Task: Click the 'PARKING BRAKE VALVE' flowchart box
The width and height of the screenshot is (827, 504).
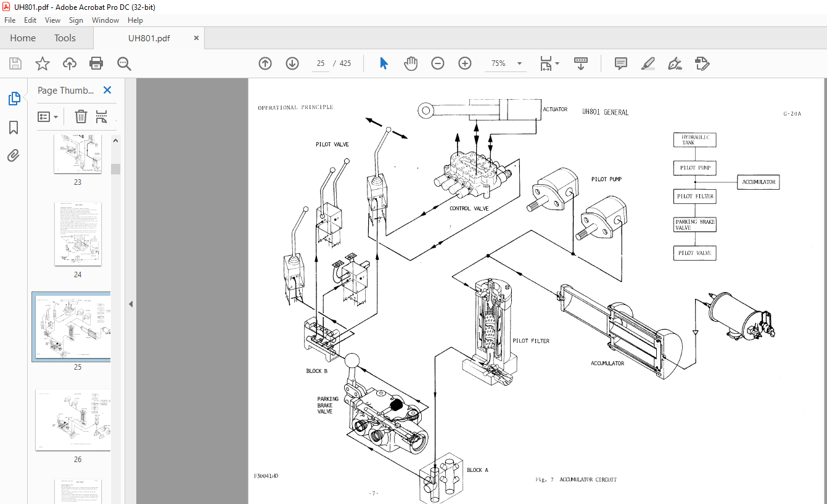Action: coord(694,224)
